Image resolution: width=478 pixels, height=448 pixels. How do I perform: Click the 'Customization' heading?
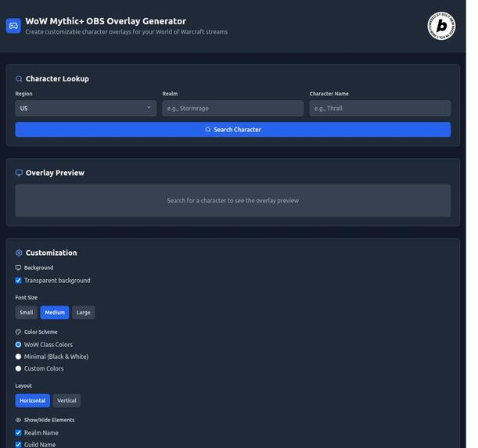click(51, 253)
